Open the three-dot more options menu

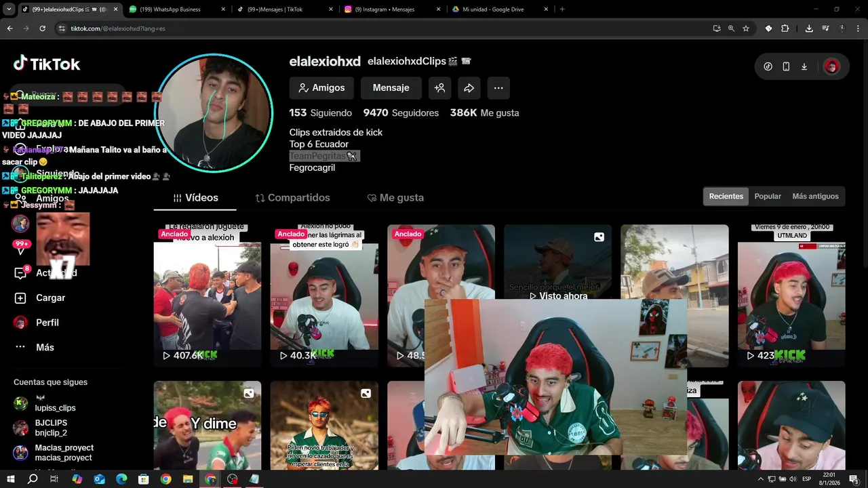(498, 88)
